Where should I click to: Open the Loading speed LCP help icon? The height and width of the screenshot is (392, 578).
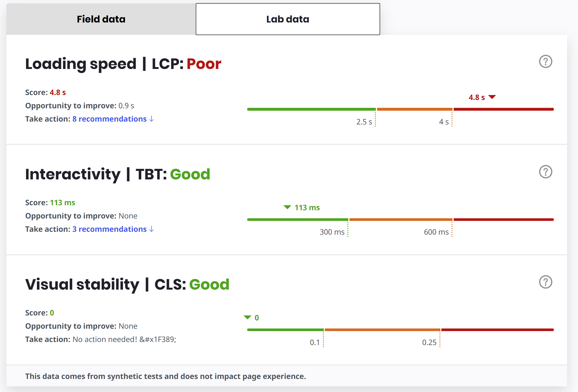click(x=545, y=61)
